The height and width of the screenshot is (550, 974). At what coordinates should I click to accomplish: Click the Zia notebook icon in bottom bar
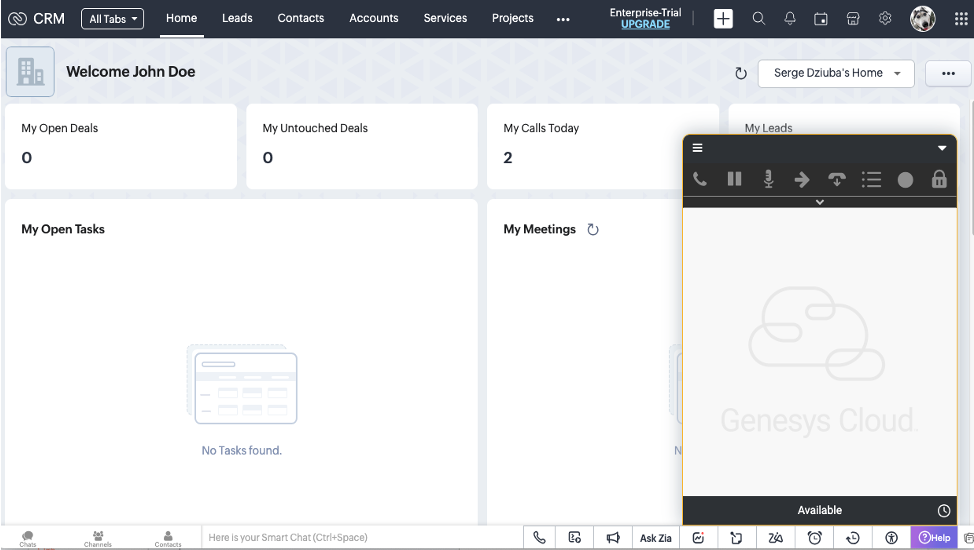(775, 538)
